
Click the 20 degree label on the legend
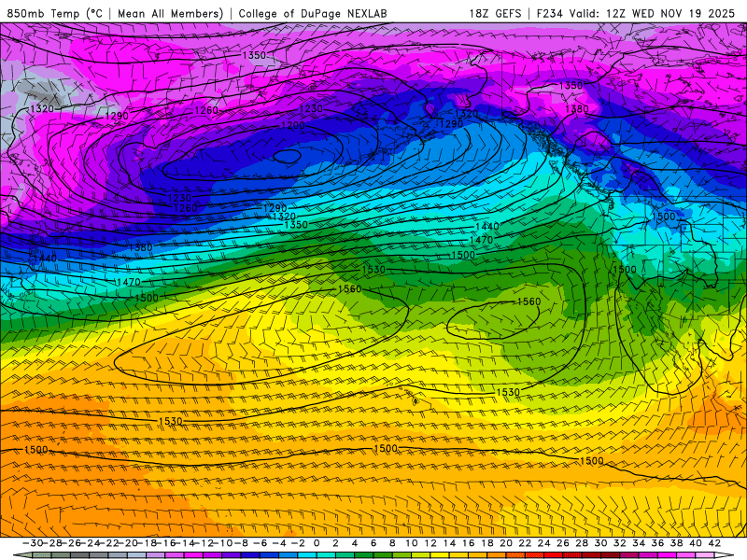point(506,543)
